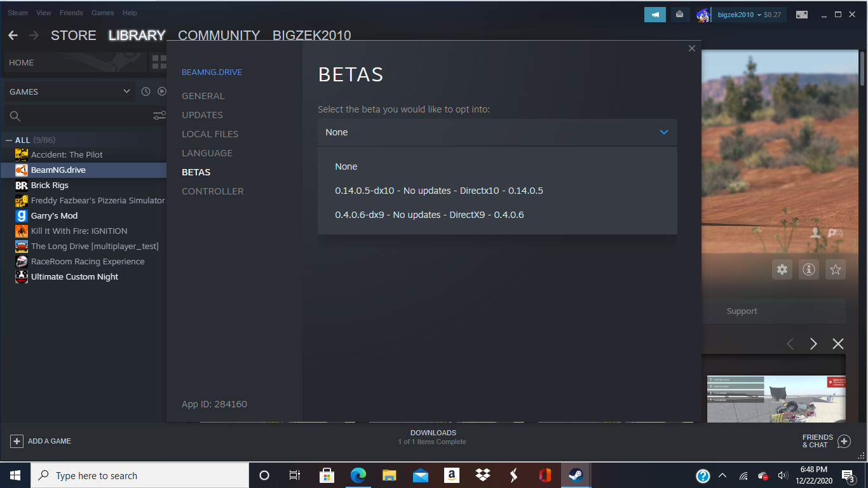Favorite the game with star icon

pos(836,269)
